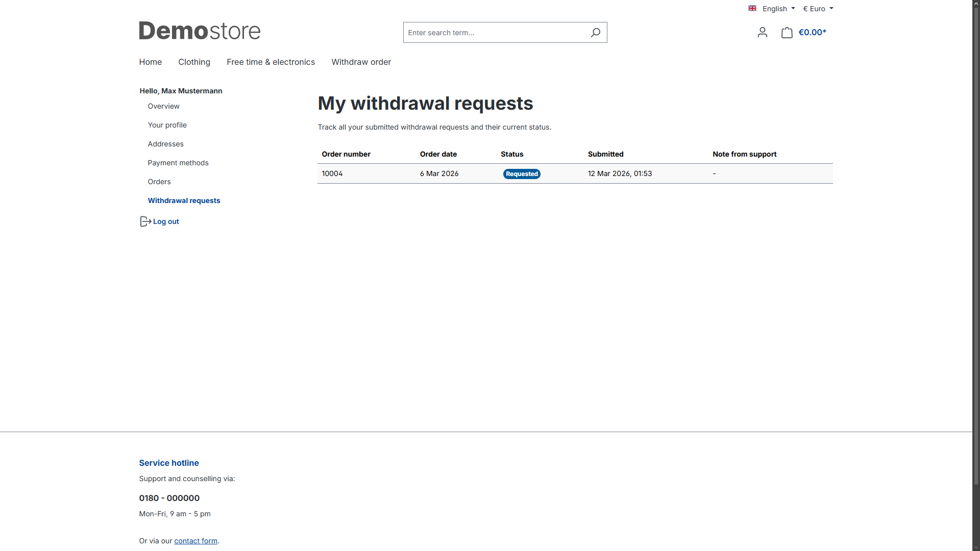Click the UK flag language icon
Image resolution: width=980 pixels, height=551 pixels.
pyautogui.click(x=752, y=9)
